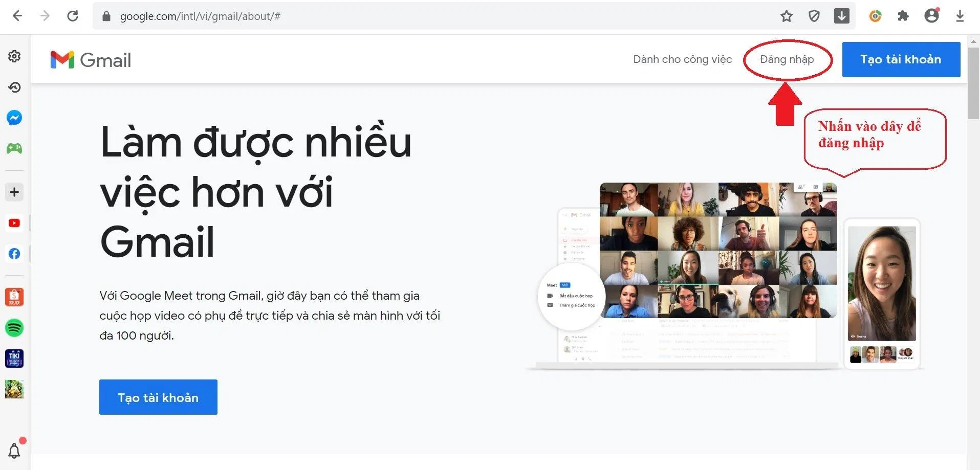Open the shield privacy toggle
Image resolution: width=980 pixels, height=470 pixels.
(x=814, y=16)
